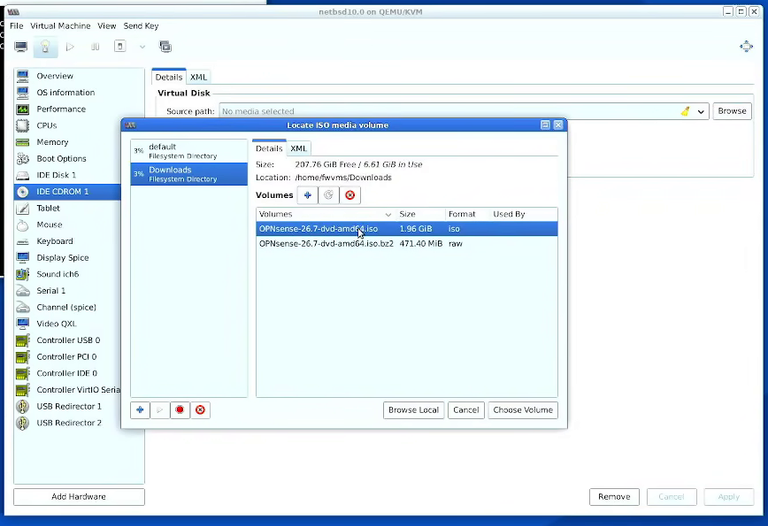Click the Remove button
Viewport: 768px width, 526px height.
tap(614, 497)
